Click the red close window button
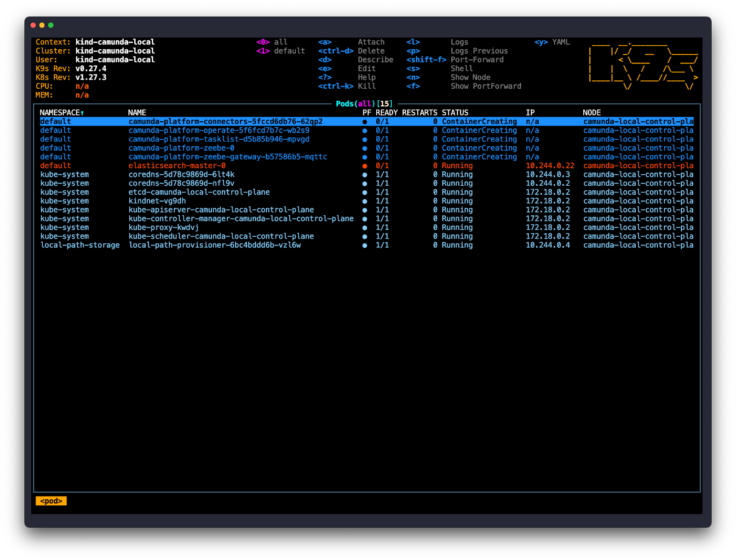This screenshot has width=736, height=560. click(33, 25)
